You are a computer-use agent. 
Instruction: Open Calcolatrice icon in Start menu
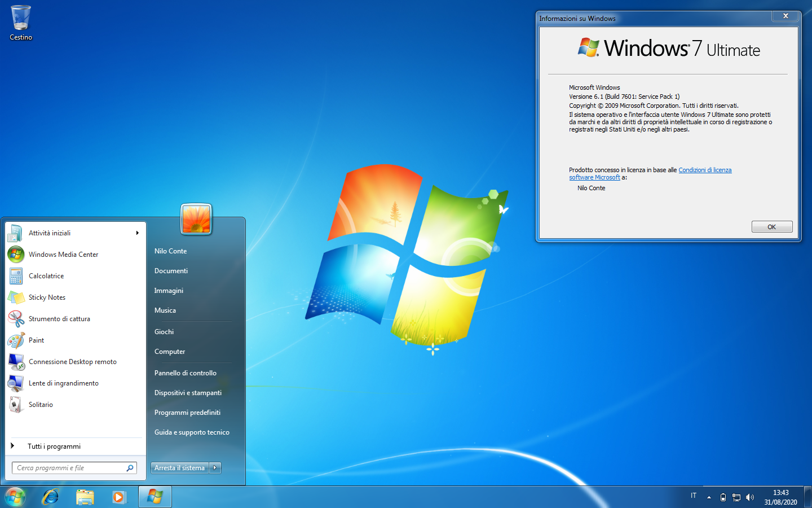click(x=16, y=276)
